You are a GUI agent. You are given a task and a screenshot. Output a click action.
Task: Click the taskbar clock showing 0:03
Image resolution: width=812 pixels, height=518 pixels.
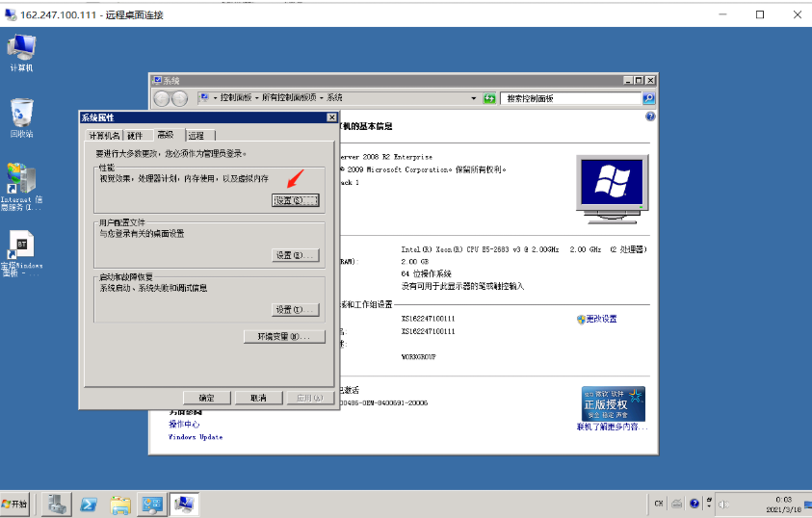pyautogui.click(x=783, y=504)
